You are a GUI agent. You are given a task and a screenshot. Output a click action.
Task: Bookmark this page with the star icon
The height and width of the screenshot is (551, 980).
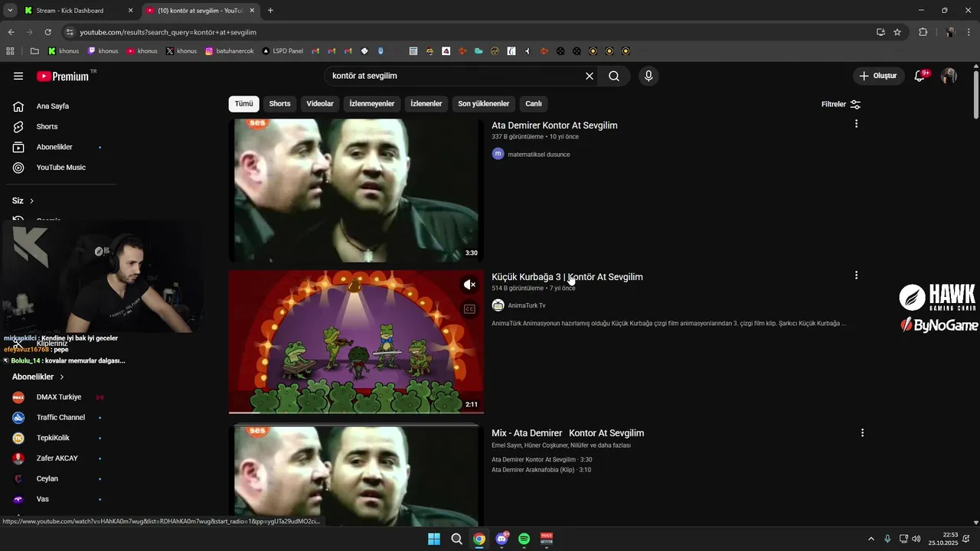coord(897,32)
